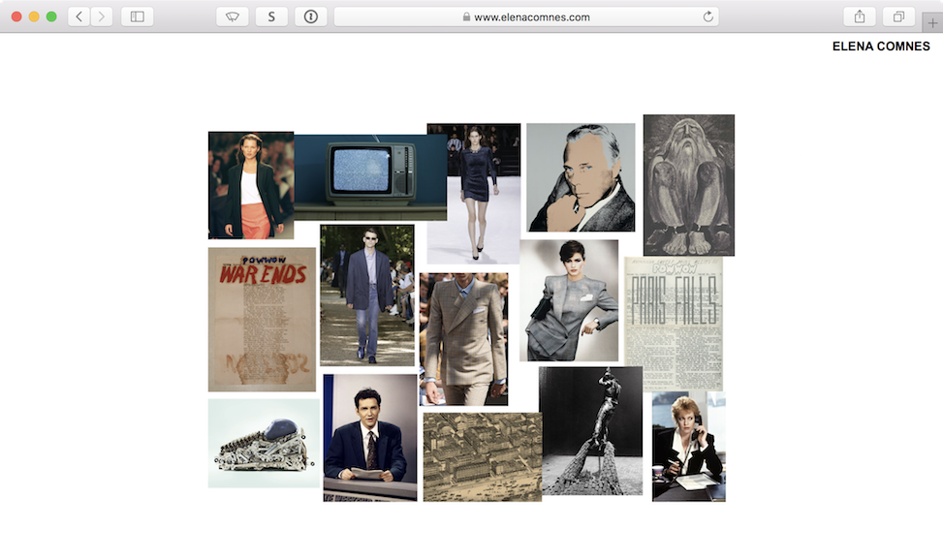
Task: Open the WAR ENDS newspaper image
Action: click(x=262, y=317)
